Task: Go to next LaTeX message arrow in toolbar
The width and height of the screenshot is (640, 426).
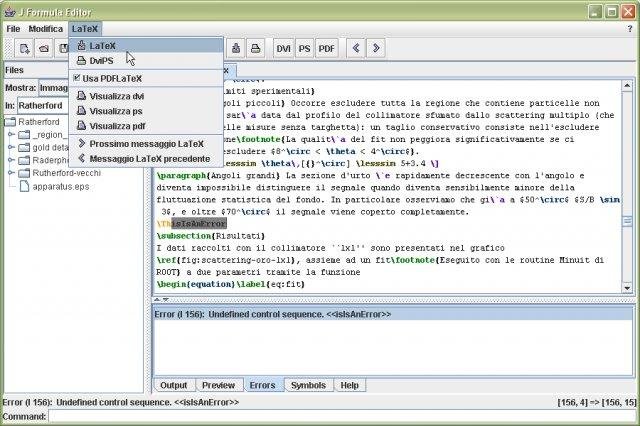Action: (x=377, y=48)
